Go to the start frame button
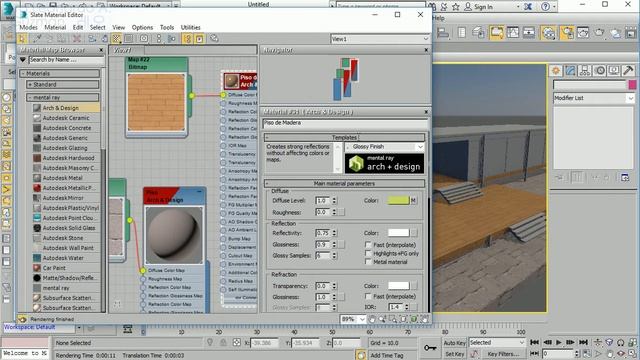 (x=534, y=342)
